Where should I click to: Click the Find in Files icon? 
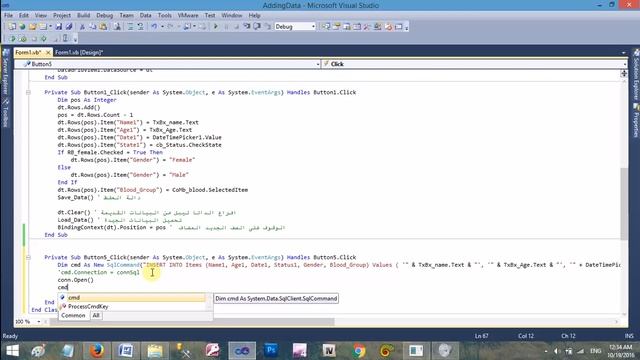point(117,27)
